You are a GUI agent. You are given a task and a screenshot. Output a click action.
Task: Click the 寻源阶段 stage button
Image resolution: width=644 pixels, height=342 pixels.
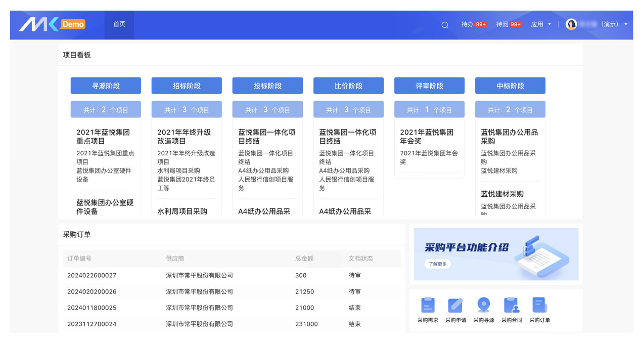(106, 86)
